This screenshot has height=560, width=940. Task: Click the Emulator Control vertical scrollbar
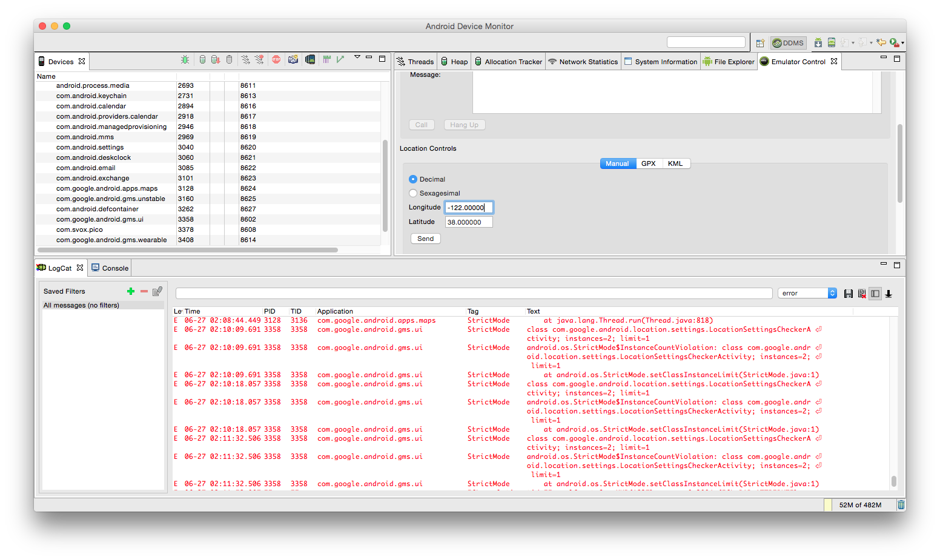click(900, 163)
